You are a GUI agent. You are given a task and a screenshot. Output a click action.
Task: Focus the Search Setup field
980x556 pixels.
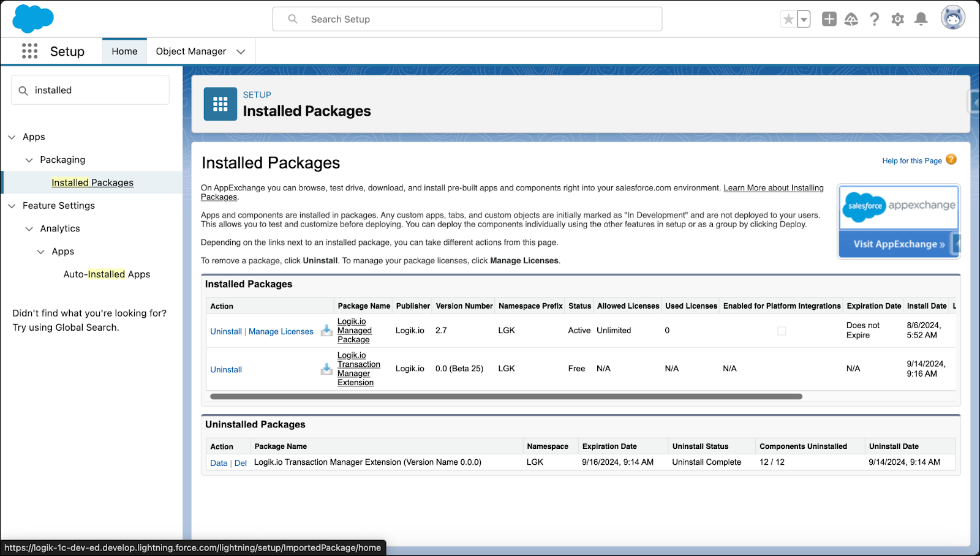467,19
